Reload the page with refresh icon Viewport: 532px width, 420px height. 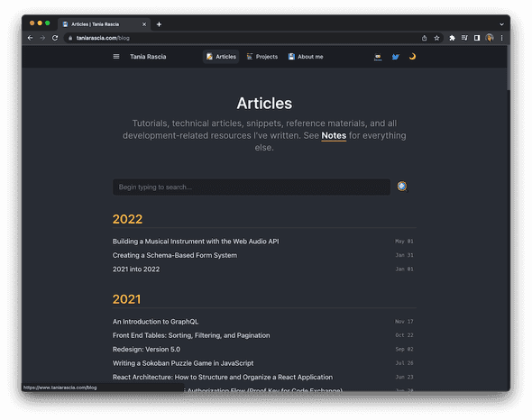pyautogui.click(x=55, y=38)
